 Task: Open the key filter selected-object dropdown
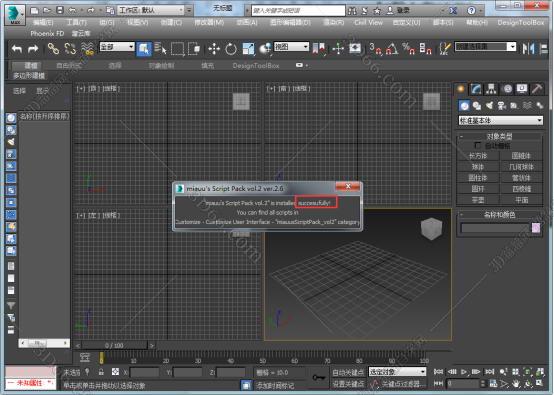397,372
